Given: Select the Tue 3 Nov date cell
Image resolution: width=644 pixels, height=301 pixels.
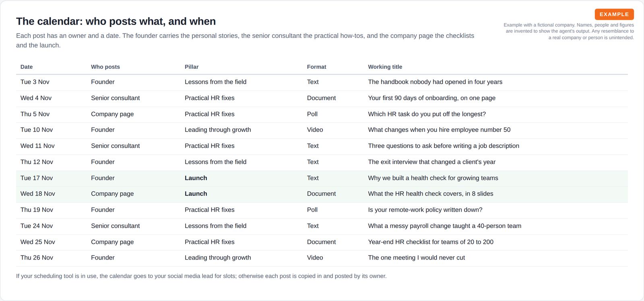Looking at the screenshot, I should pyautogui.click(x=35, y=82).
